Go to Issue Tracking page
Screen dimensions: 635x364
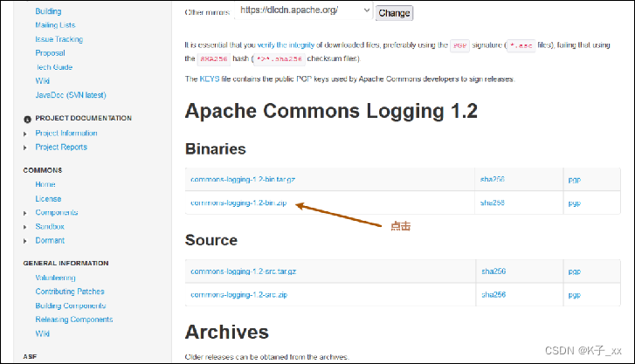(x=59, y=39)
